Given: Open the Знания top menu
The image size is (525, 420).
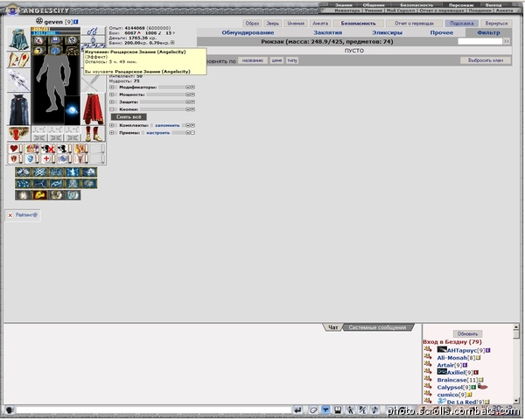Looking at the screenshot, I should tap(344, 5).
